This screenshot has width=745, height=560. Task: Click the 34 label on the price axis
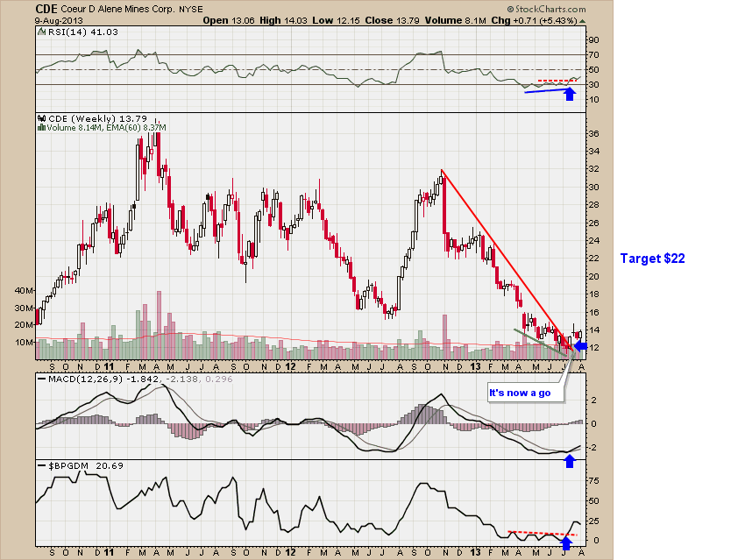click(x=594, y=152)
